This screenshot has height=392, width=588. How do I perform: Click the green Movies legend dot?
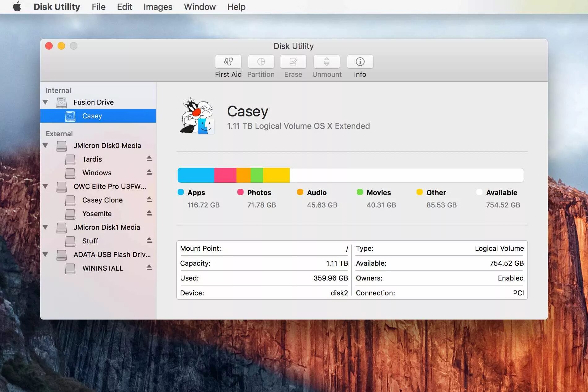[360, 192]
